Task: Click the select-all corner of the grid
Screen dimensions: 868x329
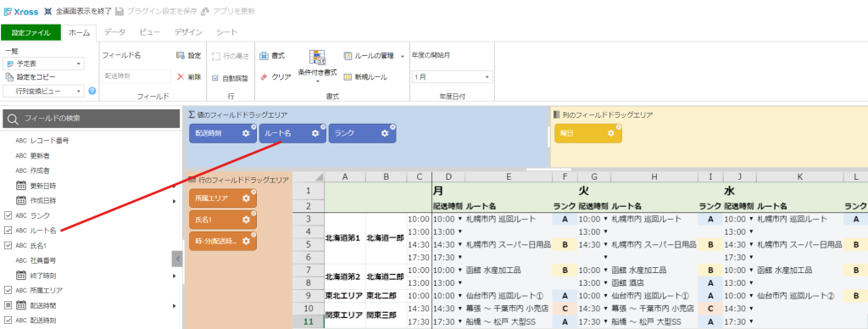Action: tap(309, 176)
